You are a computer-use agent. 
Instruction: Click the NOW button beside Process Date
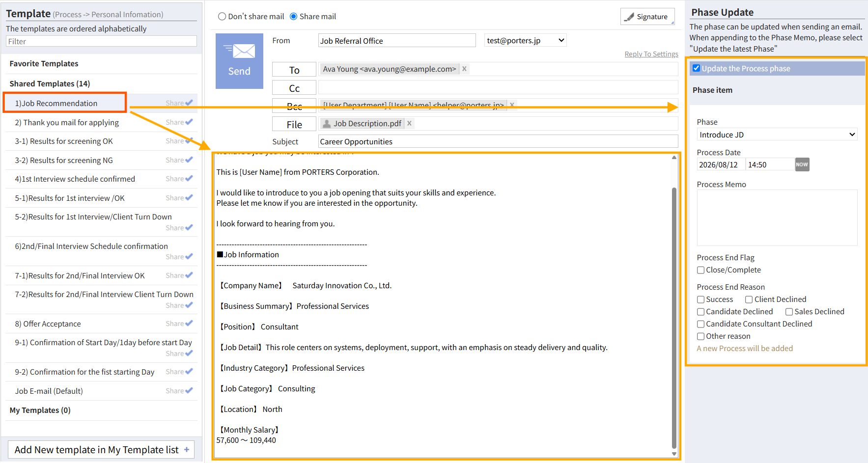802,164
